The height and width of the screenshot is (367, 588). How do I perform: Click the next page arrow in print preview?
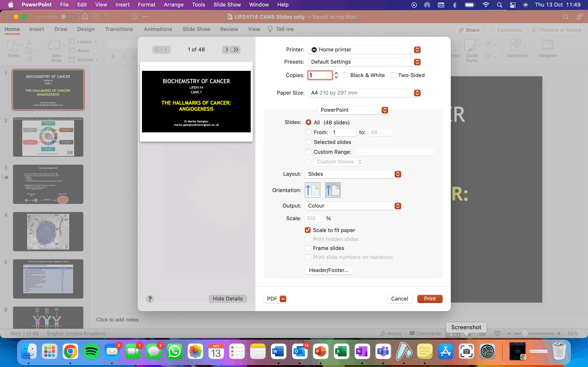[226, 50]
